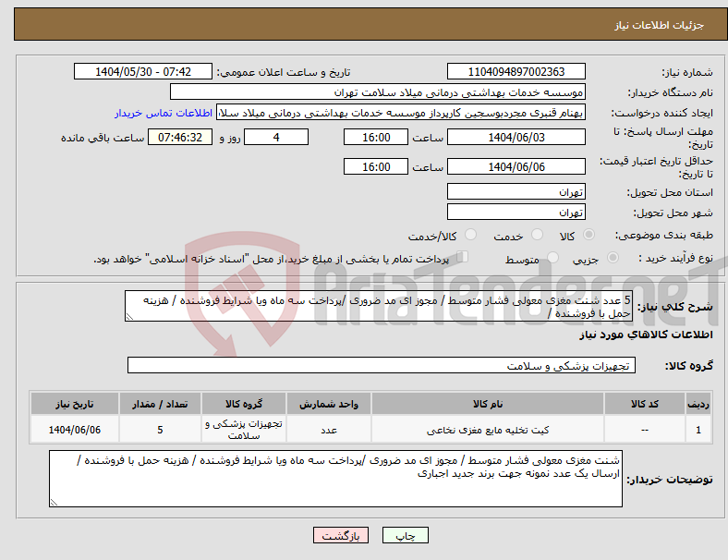The height and width of the screenshot is (560, 728).
Task: Click the تعداد / مقدار column header
Action: click(160, 404)
